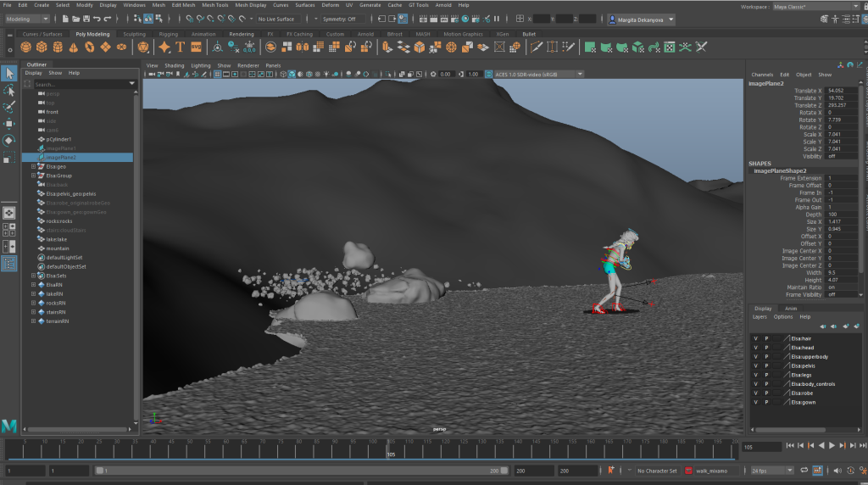Switch to the Rigging shelf tab
The image size is (868, 485).
coord(169,34)
